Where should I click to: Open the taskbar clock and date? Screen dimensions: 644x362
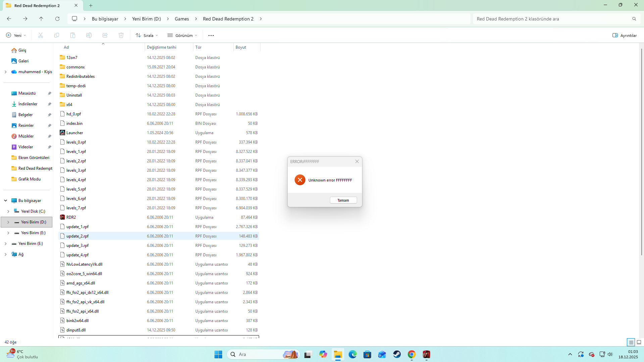[x=628, y=354]
